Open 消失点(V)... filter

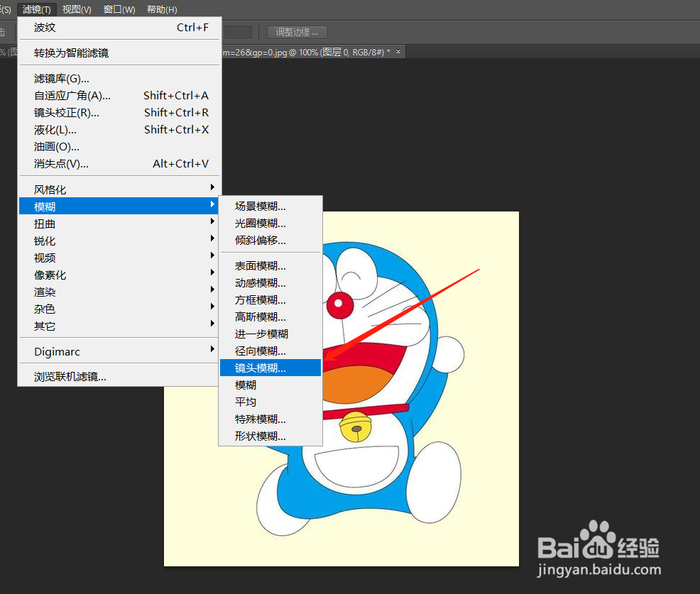pyautogui.click(x=119, y=164)
